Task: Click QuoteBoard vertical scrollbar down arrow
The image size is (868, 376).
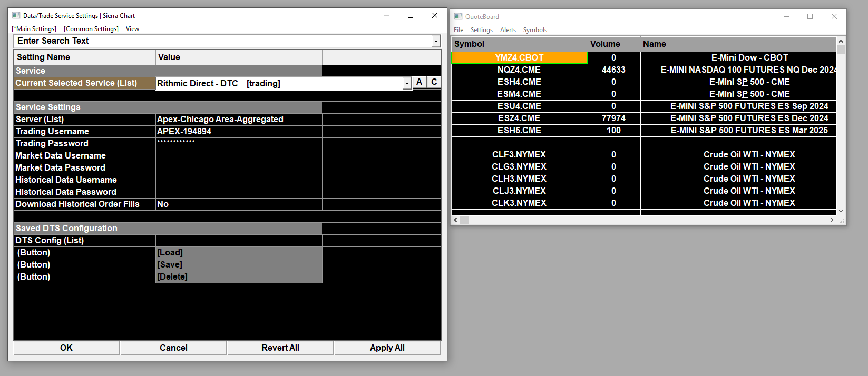Action: pyautogui.click(x=841, y=211)
